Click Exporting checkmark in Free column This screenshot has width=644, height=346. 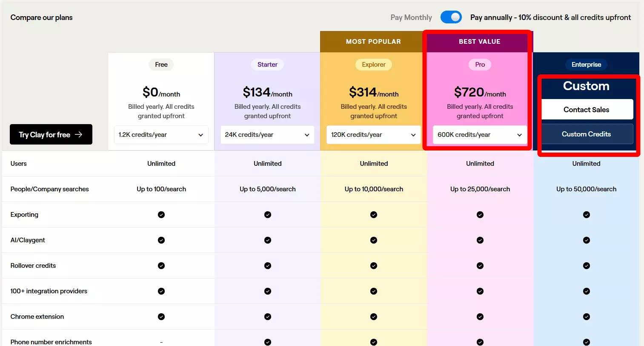(x=161, y=215)
